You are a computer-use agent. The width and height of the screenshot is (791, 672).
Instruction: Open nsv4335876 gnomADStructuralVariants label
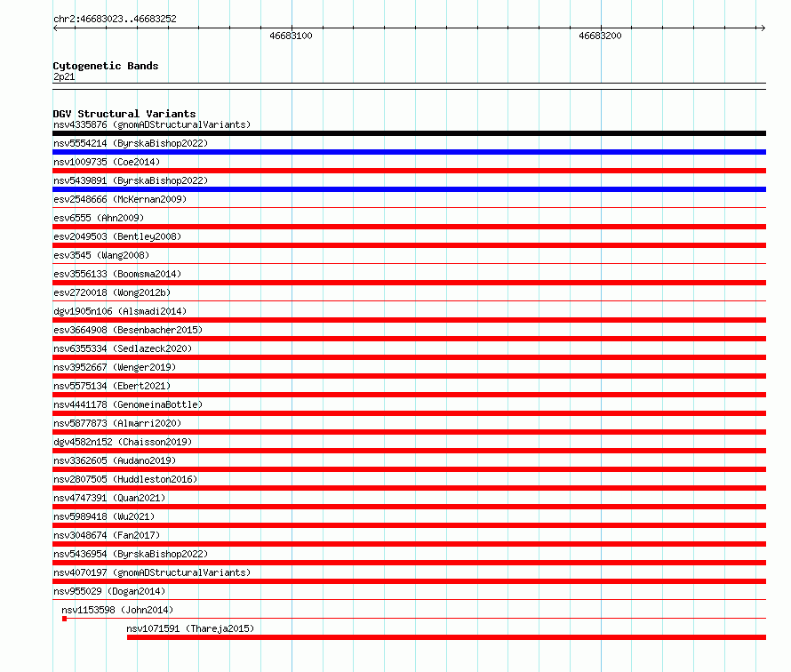tap(152, 124)
